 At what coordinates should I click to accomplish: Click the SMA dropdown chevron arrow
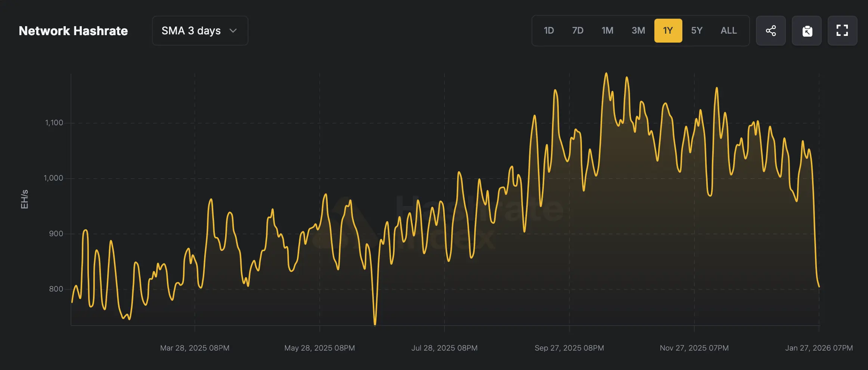233,31
